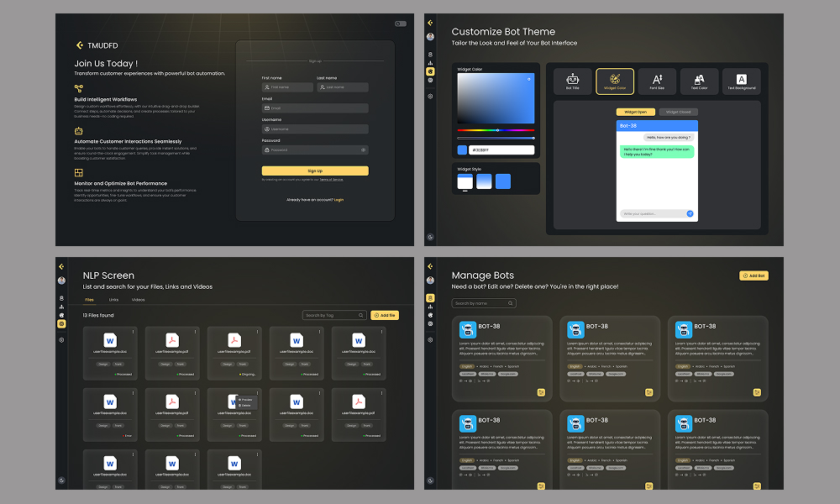The width and height of the screenshot is (840, 504).
Task: Switch to the Links tab
Action: [x=113, y=299]
